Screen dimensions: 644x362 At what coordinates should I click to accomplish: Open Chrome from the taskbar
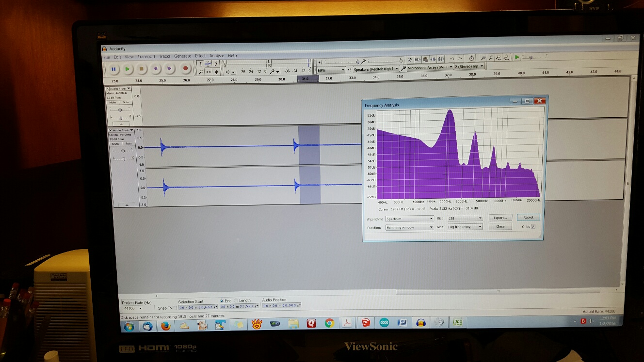click(x=329, y=323)
